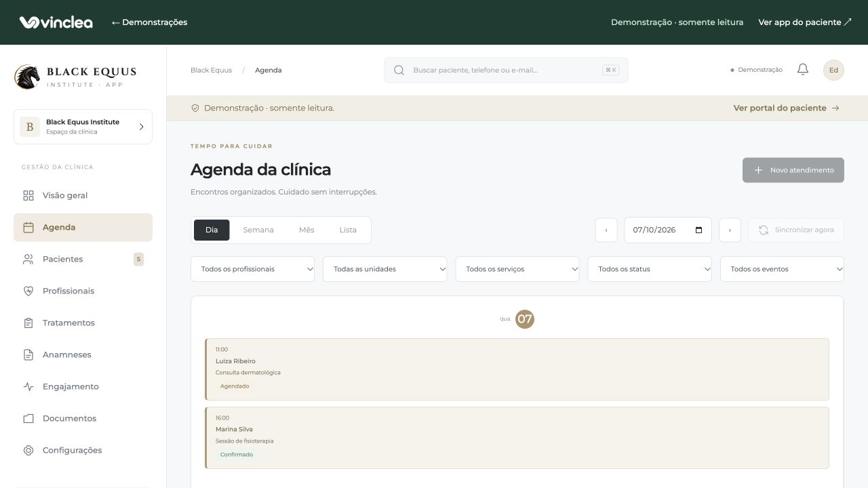Go to next day arrow
Image resolution: width=868 pixels, height=488 pixels.
[x=730, y=230]
